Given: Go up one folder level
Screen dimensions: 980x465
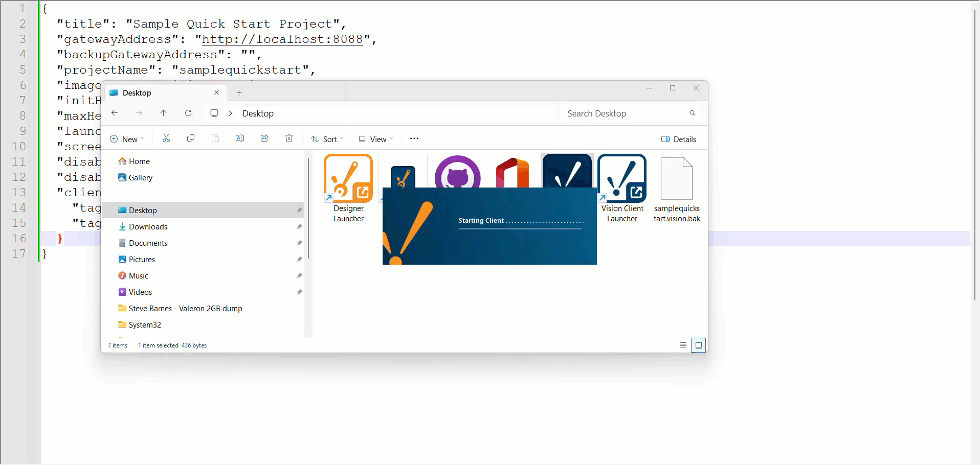Looking at the screenshot, I should point(164,113).
